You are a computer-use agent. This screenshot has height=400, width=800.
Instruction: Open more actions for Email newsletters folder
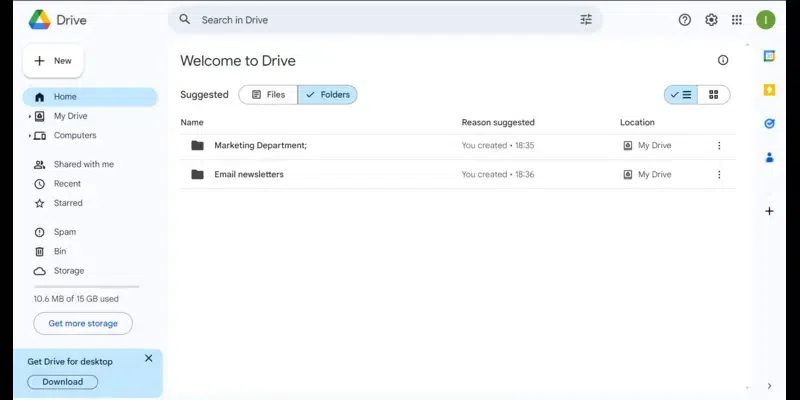719,174
